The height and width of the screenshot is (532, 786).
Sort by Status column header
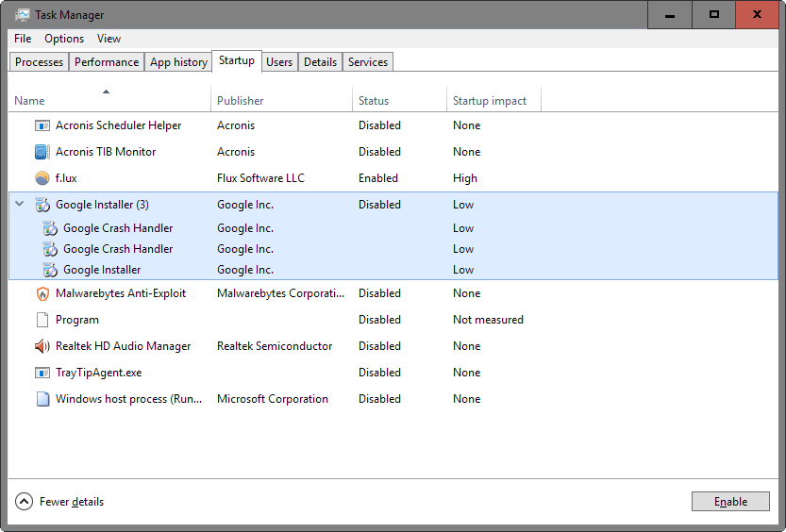tap(374, 101)
